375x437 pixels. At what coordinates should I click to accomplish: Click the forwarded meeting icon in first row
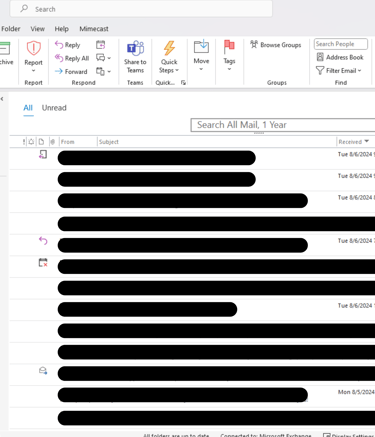43,154
